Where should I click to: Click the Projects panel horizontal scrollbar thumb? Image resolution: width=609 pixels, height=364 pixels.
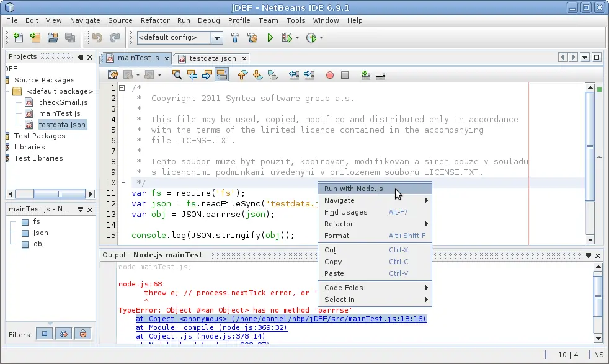coord(60,193)
